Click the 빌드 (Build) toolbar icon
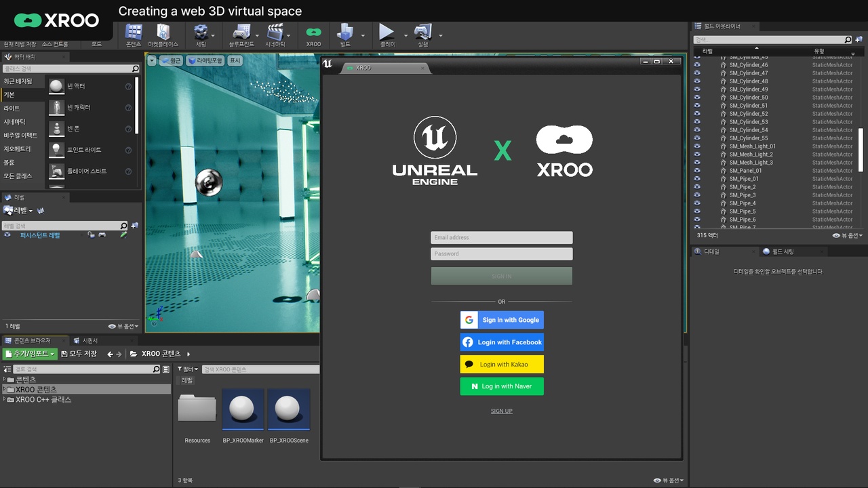Viewport: 868px width, 488px height. (x=345, y=32)
